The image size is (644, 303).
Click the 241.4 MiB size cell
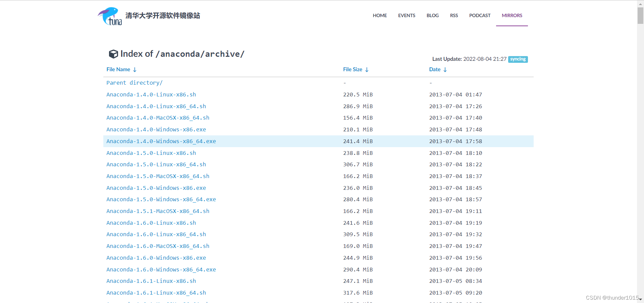[x=358, y=141]
